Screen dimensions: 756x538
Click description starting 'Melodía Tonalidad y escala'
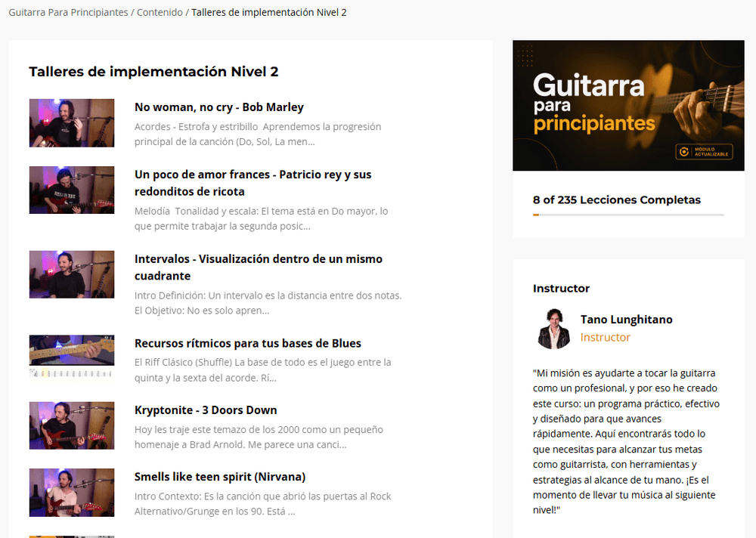click(x=262, y=218)
